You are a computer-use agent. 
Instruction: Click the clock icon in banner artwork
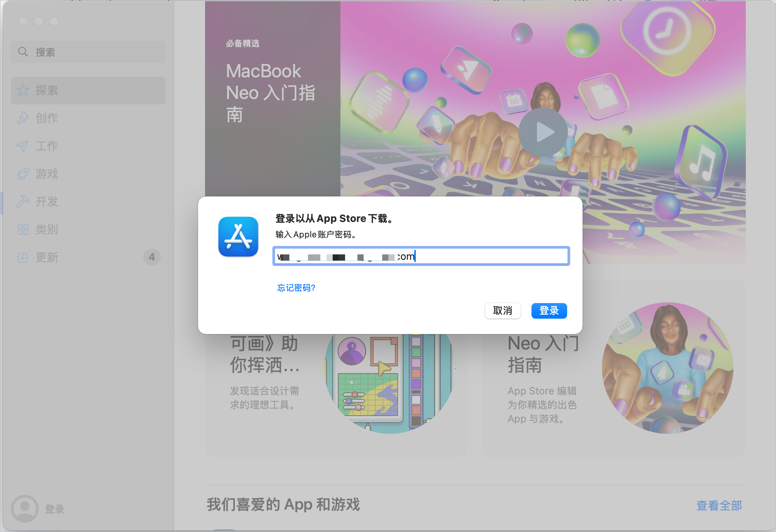667,32
